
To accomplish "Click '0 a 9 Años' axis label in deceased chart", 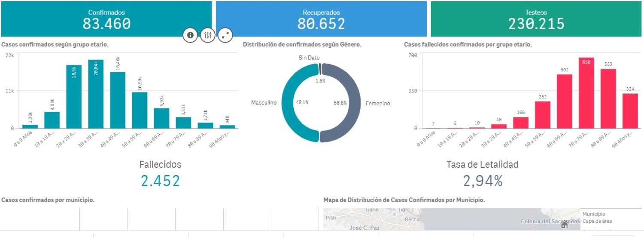I will pyautogui.click(x=427, y=139).
